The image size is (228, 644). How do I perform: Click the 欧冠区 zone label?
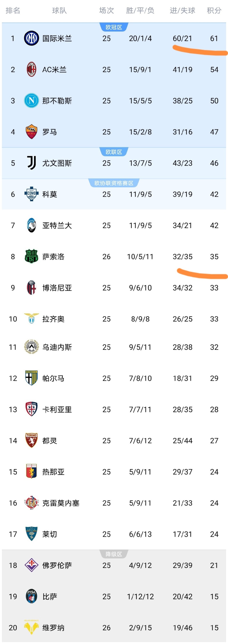[114, 27]
